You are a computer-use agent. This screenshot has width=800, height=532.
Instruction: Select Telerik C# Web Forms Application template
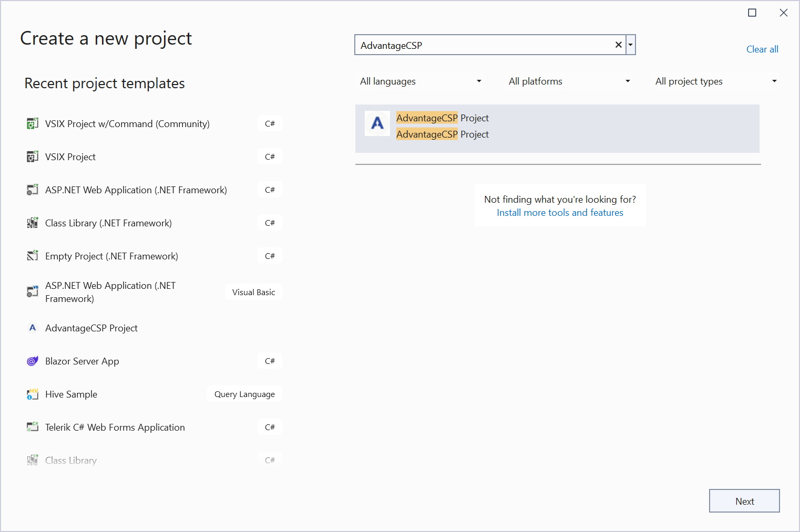[115, 427]
